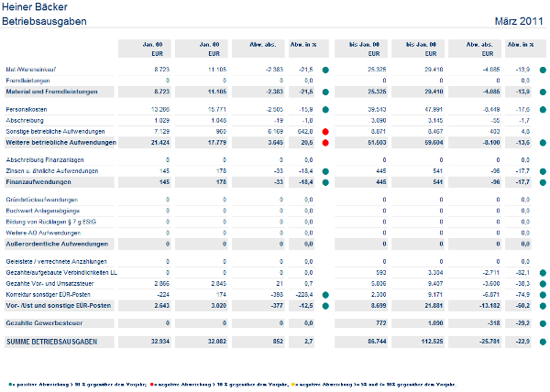Click monthly green dot in Finanzaufwendungen row
The image size is (550, 392).
pos(325,182)
